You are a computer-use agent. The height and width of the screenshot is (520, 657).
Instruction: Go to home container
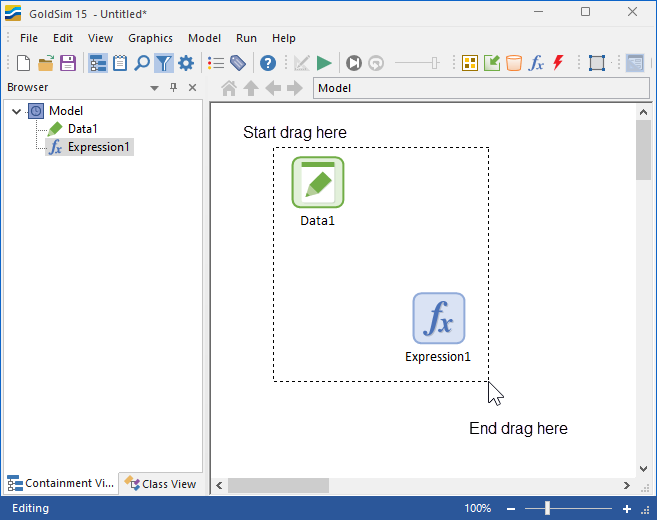tap(229, 88)
